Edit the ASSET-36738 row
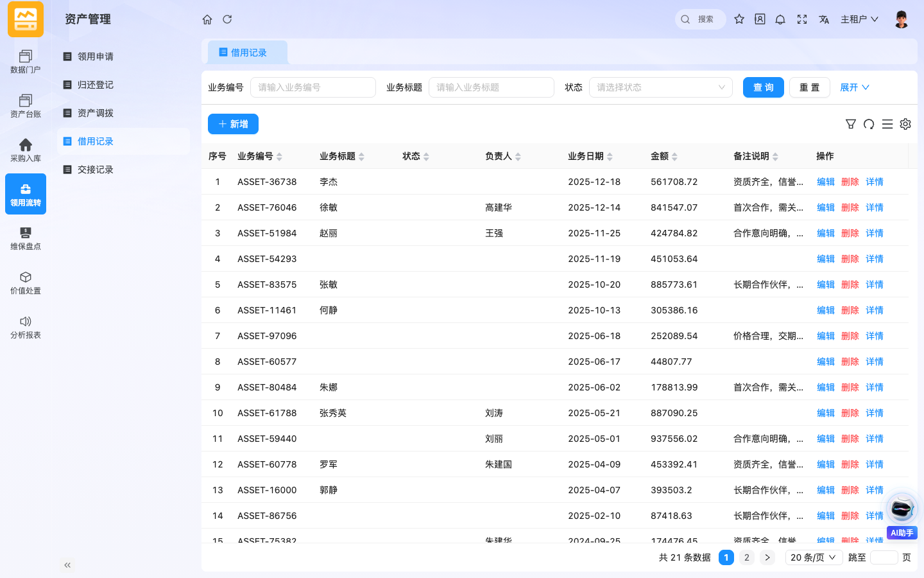 pos(826,182)
